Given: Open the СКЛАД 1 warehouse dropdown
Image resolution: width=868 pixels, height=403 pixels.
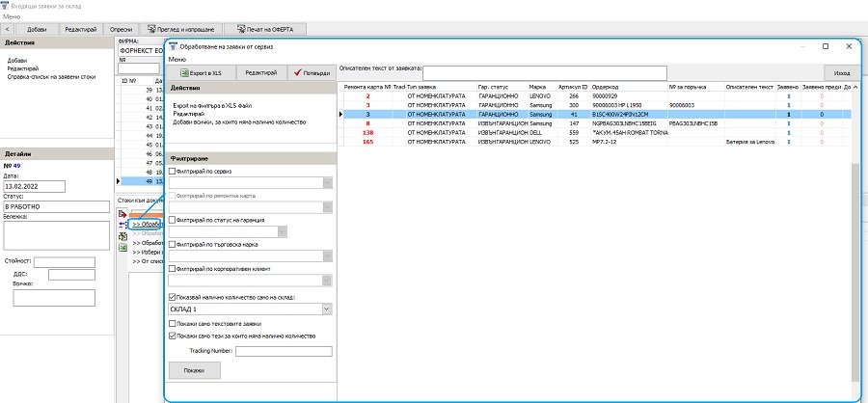Looking at the screenshot, I should (x=327, y=309).
